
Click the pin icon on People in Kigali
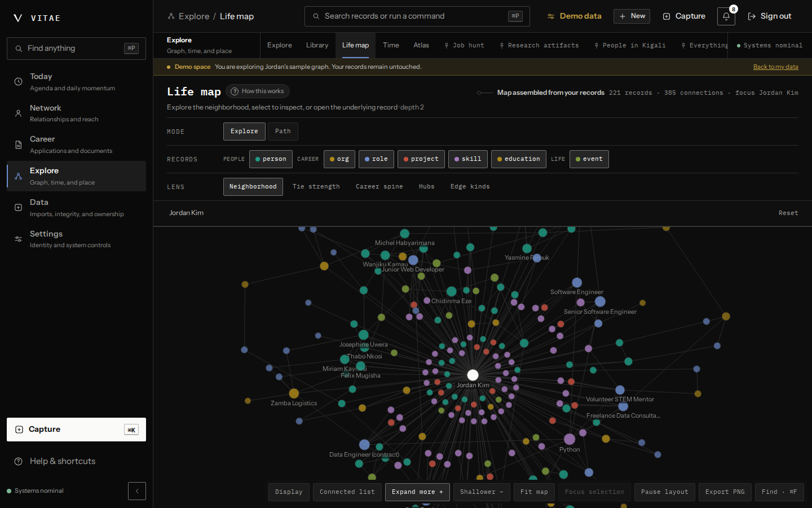tap(597, 46)
